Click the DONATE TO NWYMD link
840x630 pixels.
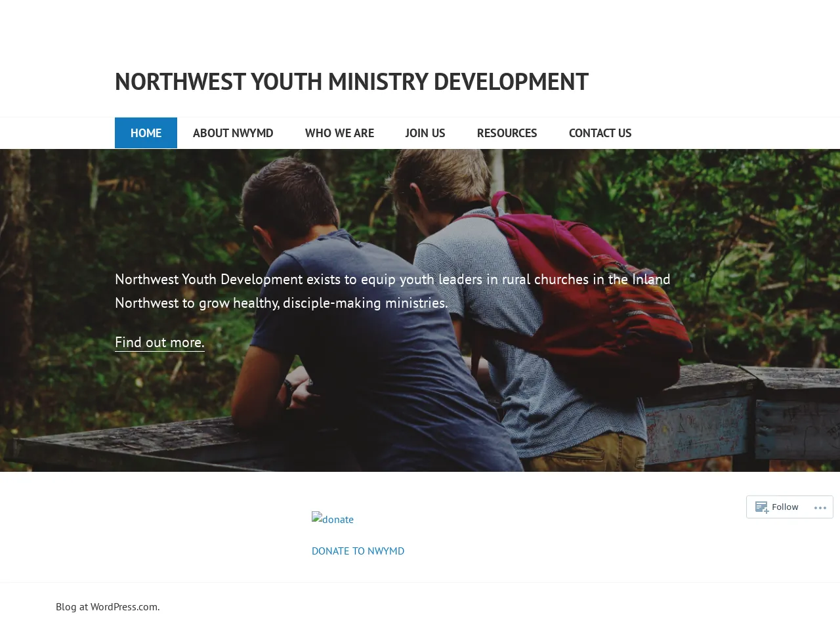[358, 551]
